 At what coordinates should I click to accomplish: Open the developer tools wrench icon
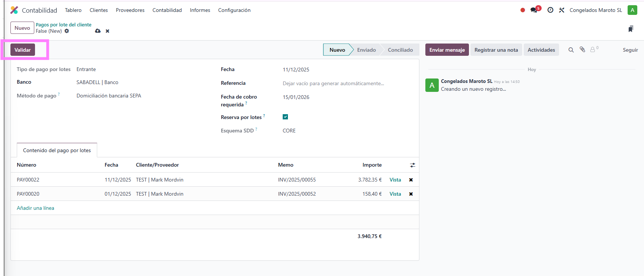[x=562, y=10]
